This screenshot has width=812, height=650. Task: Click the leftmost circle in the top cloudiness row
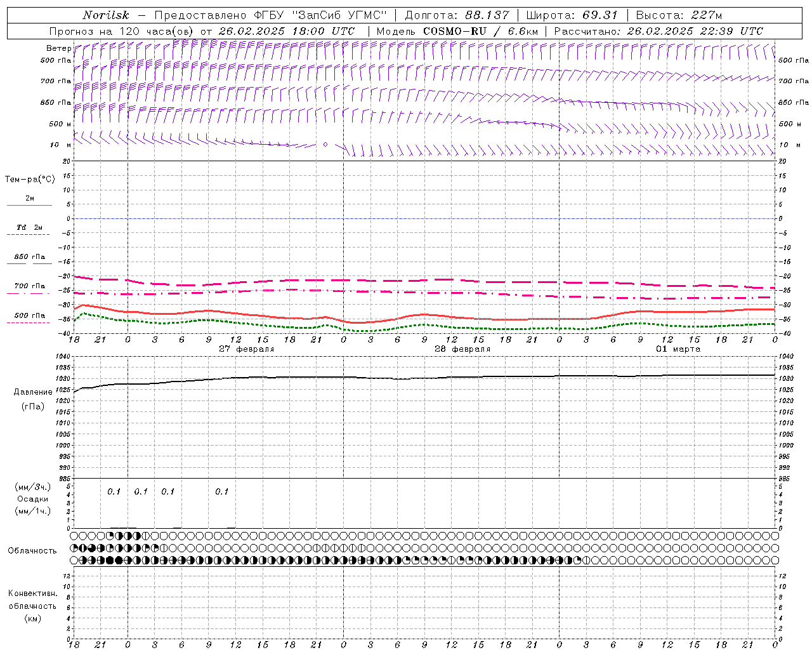74,536
